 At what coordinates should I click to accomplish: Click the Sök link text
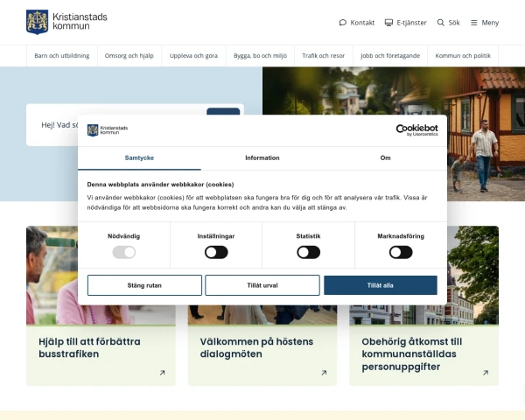tap(454, 23)
